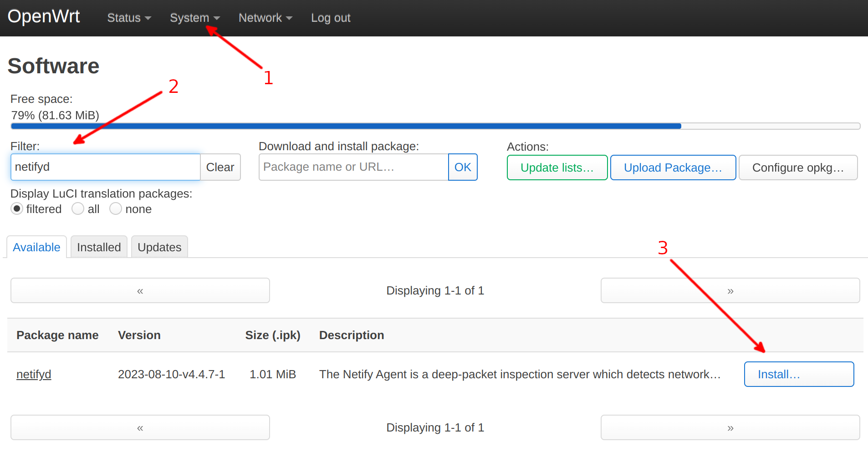
Task: Open the OpenWrt home logo link
Action: tap(44, 16)
